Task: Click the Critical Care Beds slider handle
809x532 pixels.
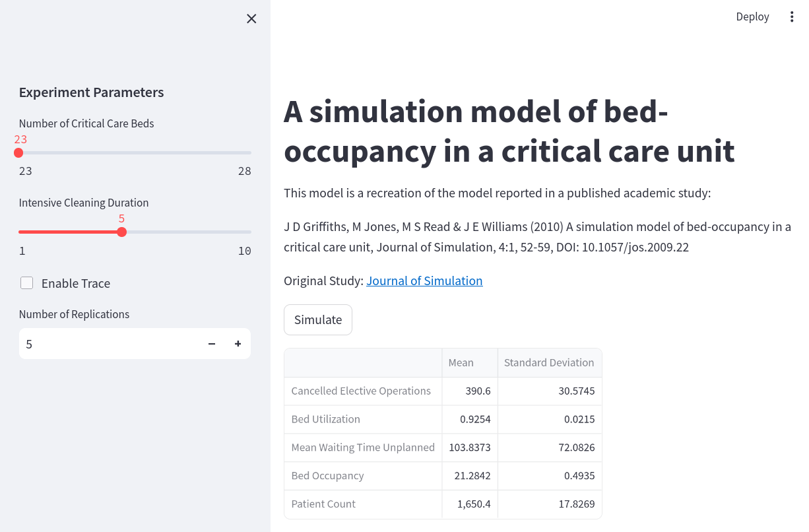Action: coord(18,153)
